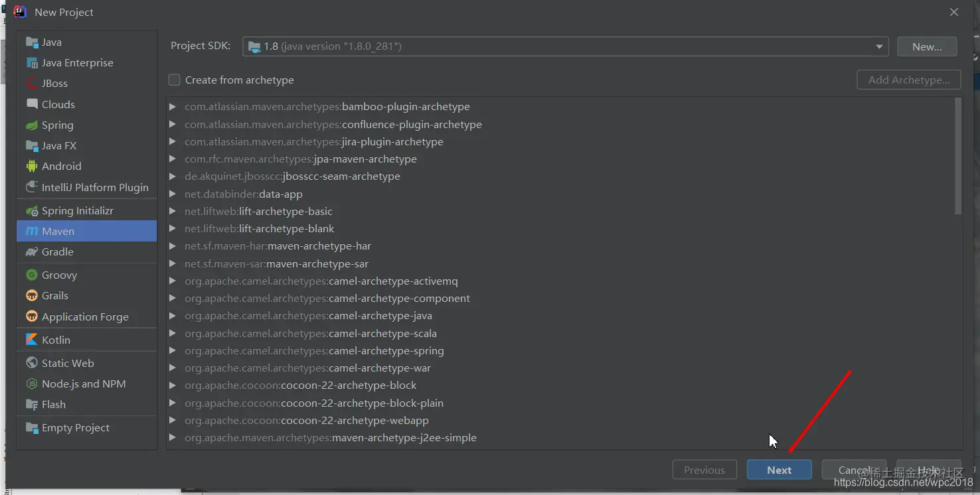The width and height of the screenshot is (980, 495).
Task: Choose the Spring leaf icon
Action: point(32,125)
